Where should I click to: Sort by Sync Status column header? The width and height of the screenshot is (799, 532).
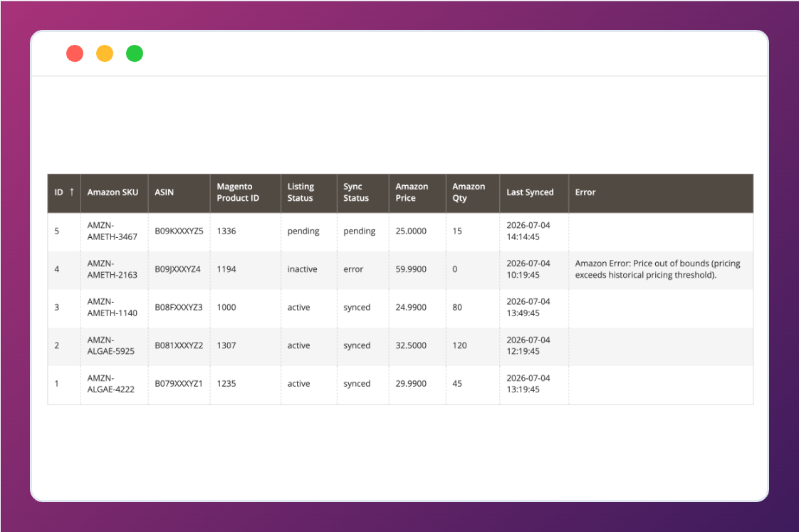click(362, 192)
